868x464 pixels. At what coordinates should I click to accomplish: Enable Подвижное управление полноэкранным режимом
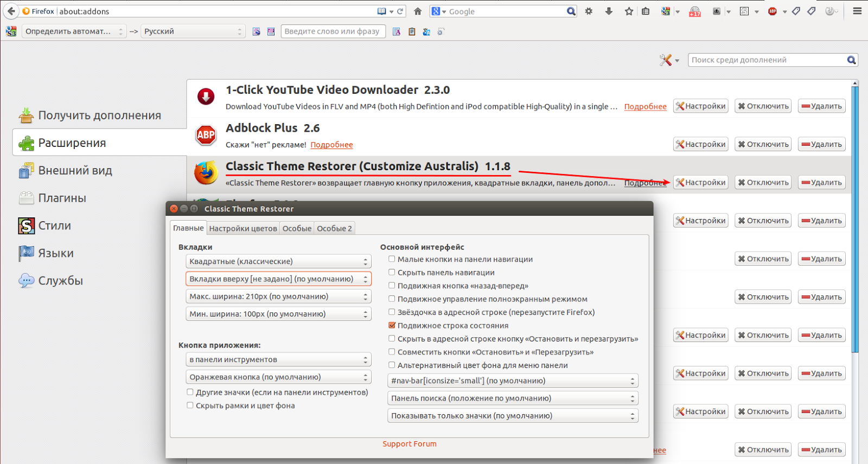[392, 299]
